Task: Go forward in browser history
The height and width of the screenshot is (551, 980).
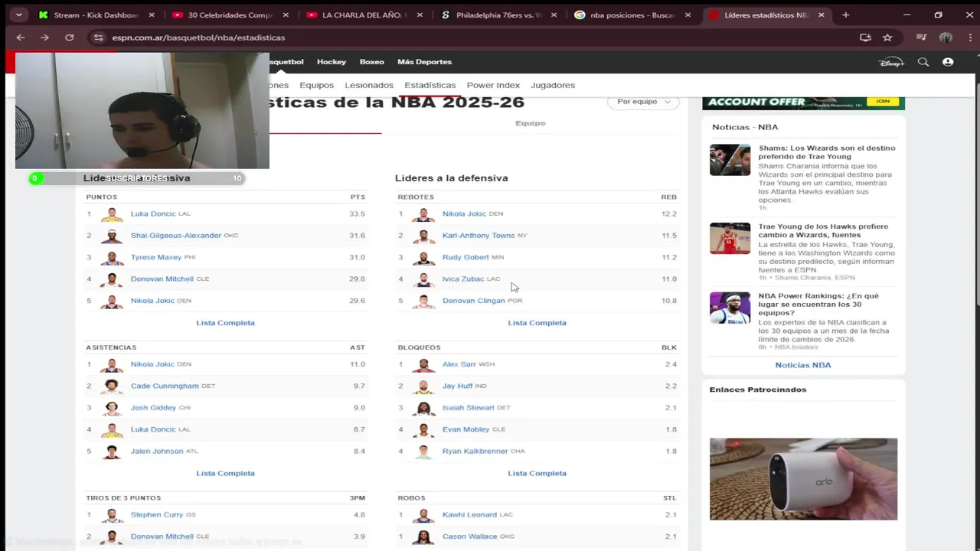Action: click(44, 37)
